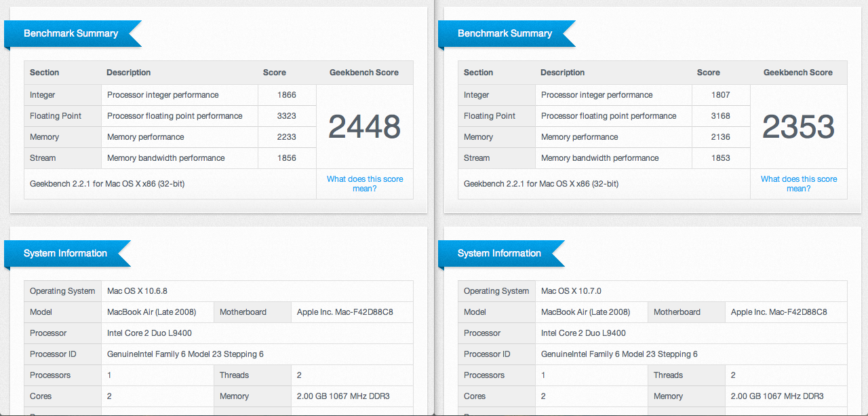Click '2.00 GB 1067 MHz DDR3' in the 10.6.8 window
The image size is (868, 416).
[x=343, y=396]
